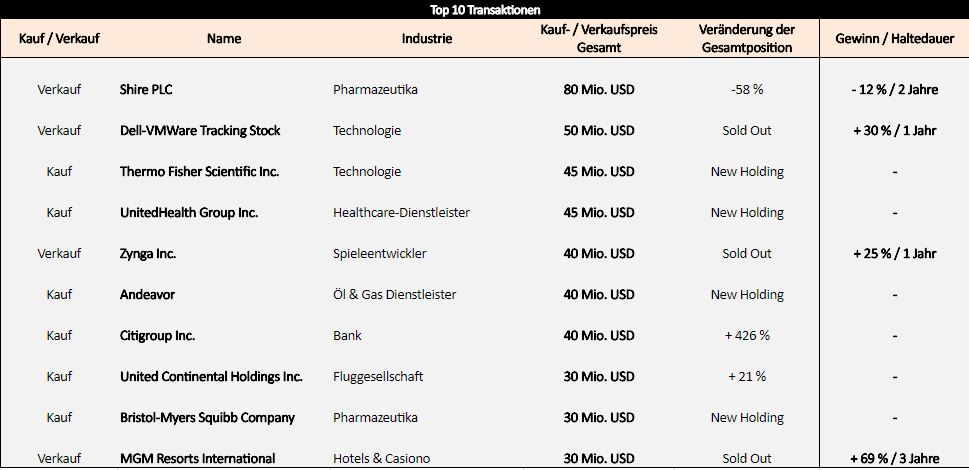
Task: Select the Zynga Inc. name cell
Action: tap(148, 253)
